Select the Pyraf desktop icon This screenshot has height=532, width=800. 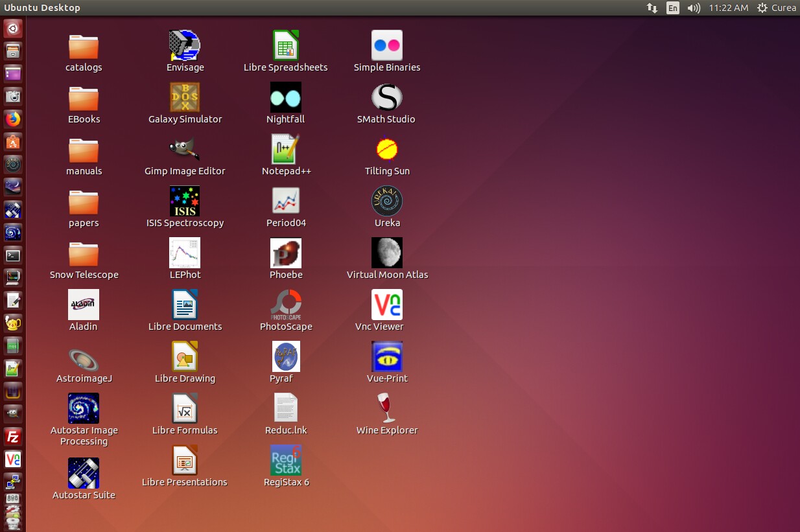pos(286,356)
